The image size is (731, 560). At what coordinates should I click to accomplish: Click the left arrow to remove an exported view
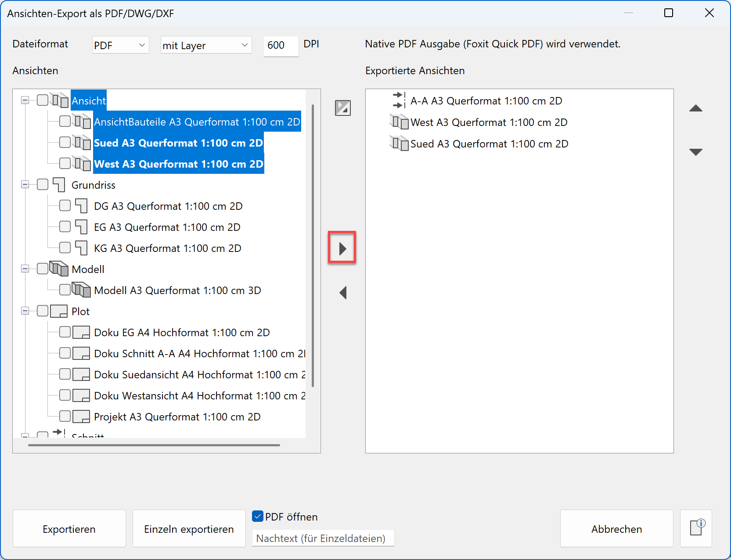(342, 293)
